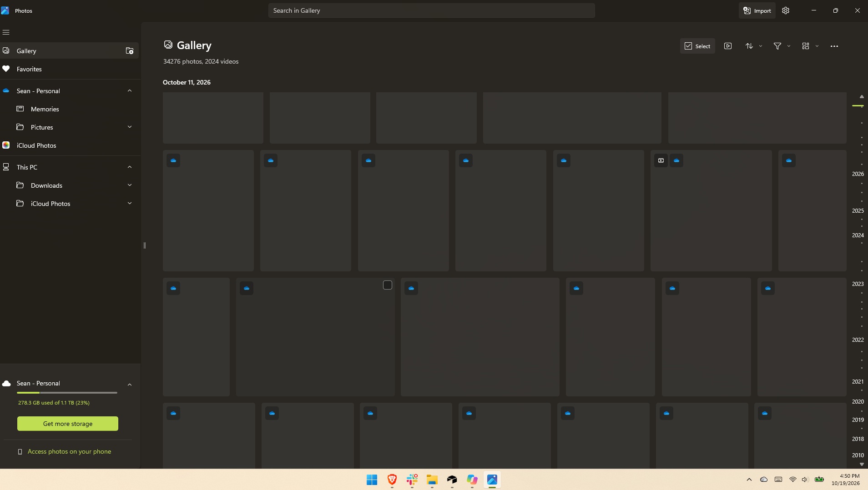Enable Select mode in Gallery toolbar
The image size is (868, 490).
[697, 46]
